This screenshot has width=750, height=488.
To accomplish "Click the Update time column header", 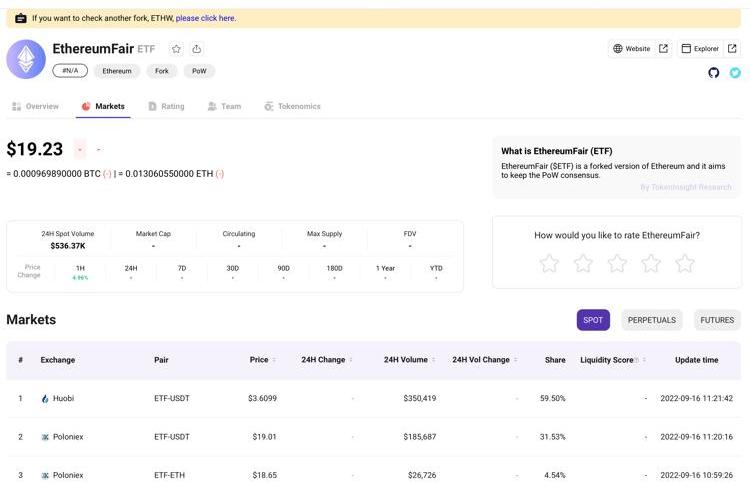I will [x=696, y=360].
